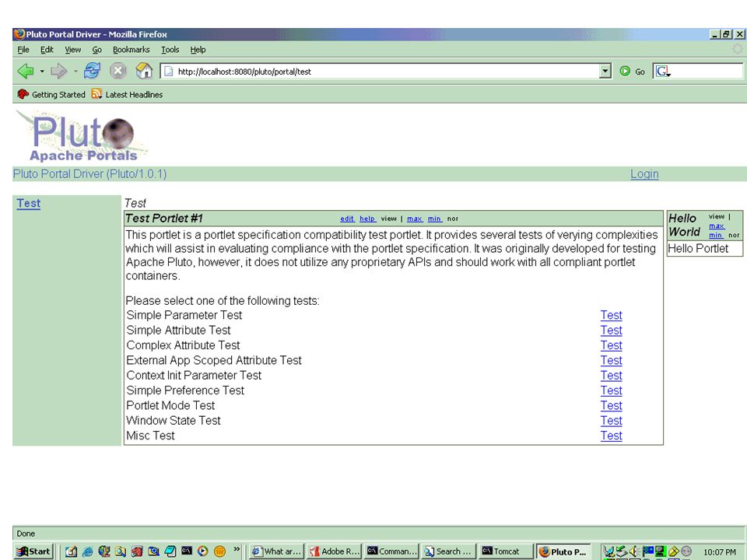Reload the page with the refresh icon
This screenshot has height=560, width=747.
click(x=92, y=71)
